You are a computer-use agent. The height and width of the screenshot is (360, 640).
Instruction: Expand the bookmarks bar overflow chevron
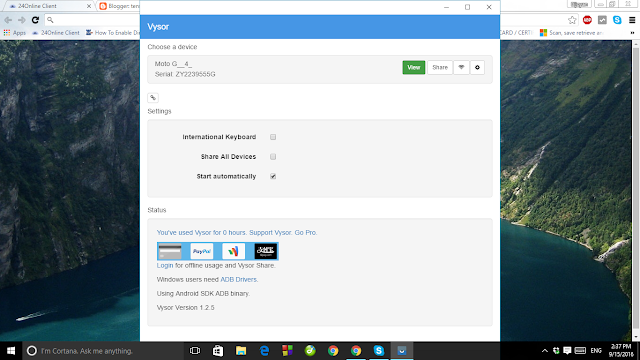(632, 33)
